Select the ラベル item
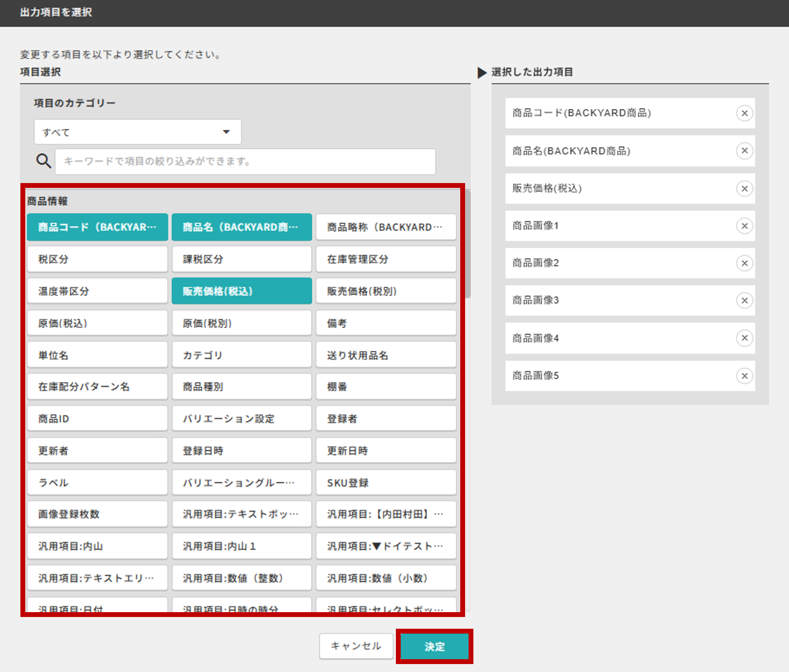 tap(98, 483)
